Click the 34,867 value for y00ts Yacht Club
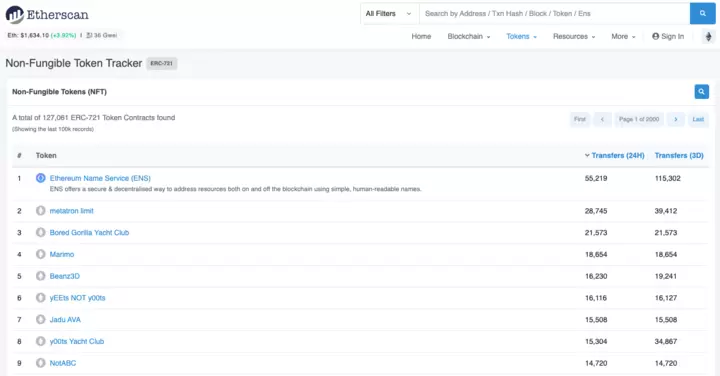The width and height of the screenshot is (720, 376). (x=665, y=341)
